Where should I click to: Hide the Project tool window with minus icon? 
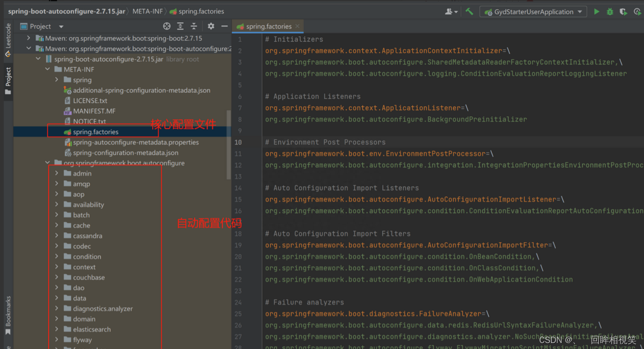[x=224, y=26]
